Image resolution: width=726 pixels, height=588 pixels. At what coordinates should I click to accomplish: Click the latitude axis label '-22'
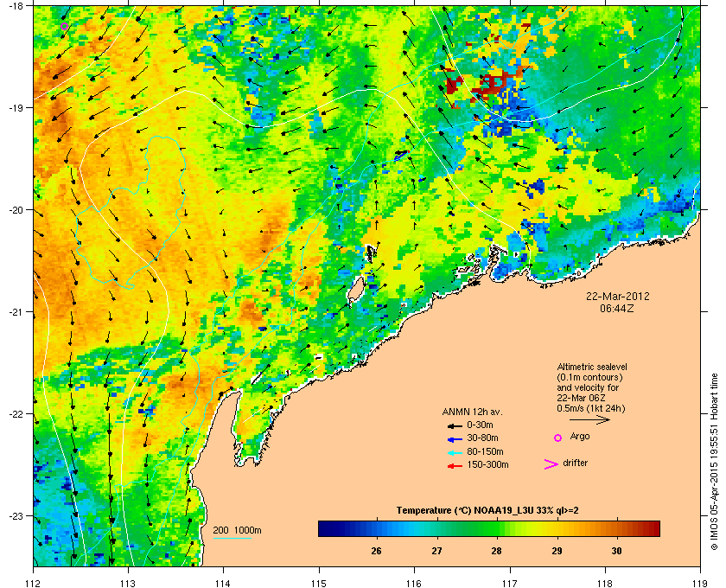(16, 414)
